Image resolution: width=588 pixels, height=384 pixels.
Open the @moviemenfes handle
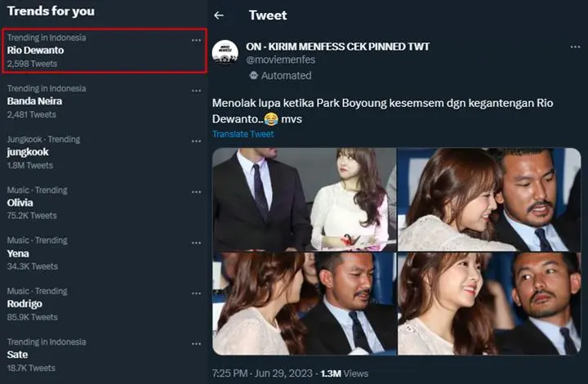pos(280,60)
